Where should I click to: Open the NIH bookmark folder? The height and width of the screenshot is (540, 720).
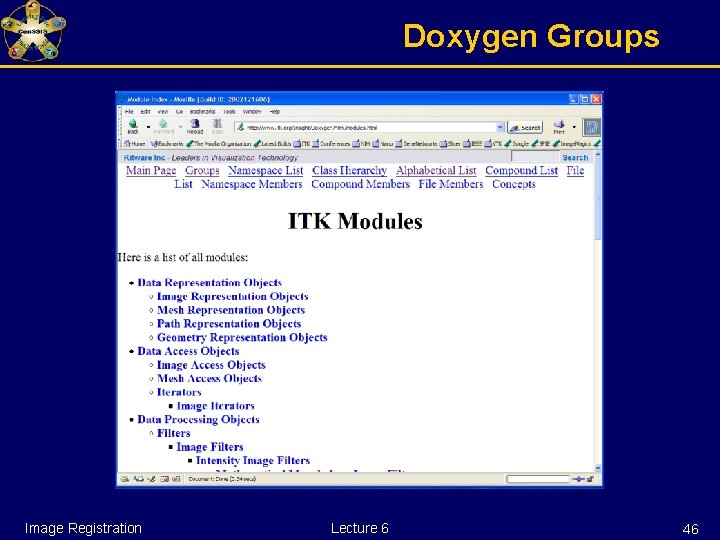[361, 144]
